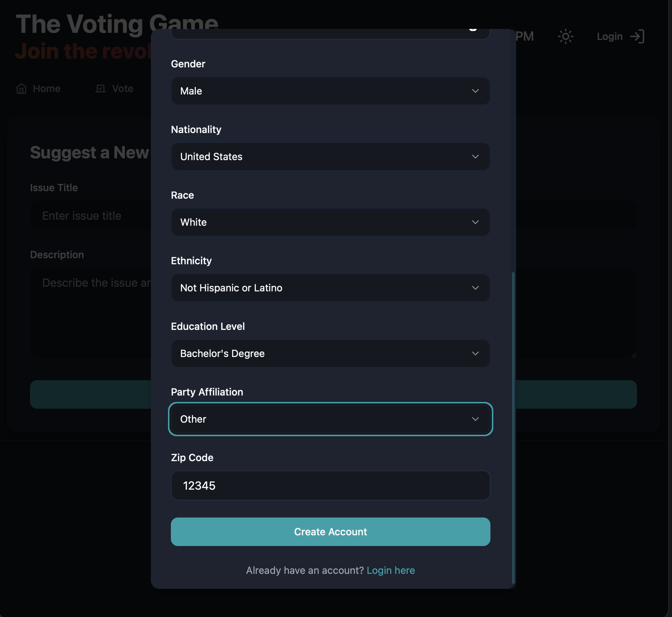672x617 pixels.
Task: Click the Login arrow icon in header
Action: [637, 36]
